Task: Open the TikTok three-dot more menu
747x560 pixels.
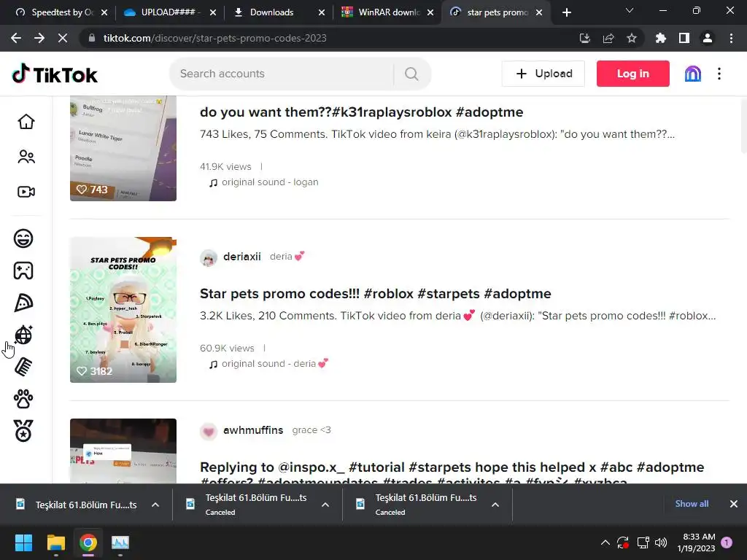Action: (x=719, y=74)
